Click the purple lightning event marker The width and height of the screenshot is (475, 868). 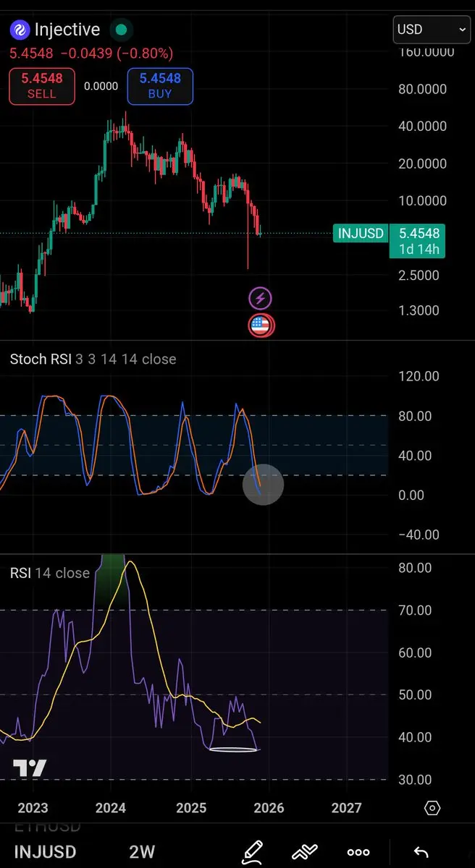coord(261,298)
